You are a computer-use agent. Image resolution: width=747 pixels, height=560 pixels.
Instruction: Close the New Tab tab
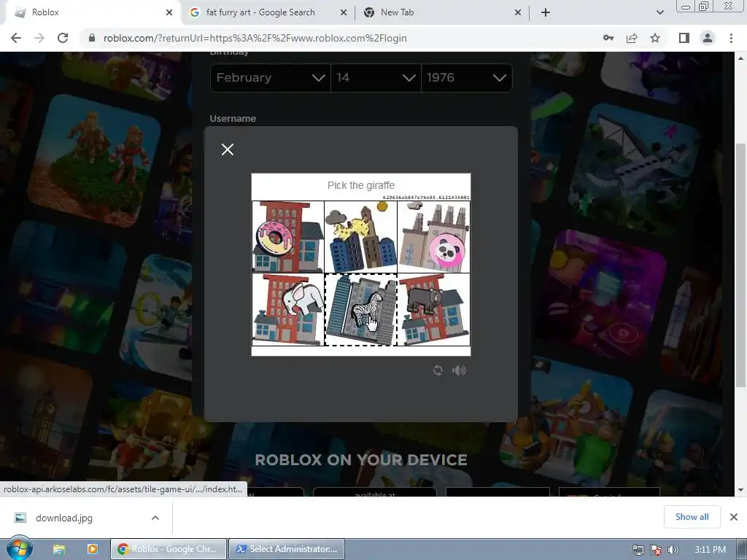point(518,13)
